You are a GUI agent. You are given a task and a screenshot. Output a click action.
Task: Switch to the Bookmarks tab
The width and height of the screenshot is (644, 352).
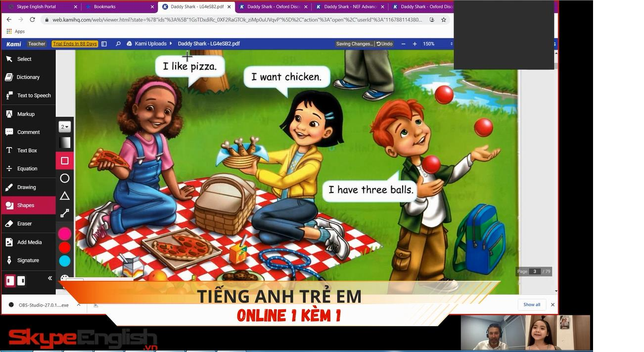click(x=118, y=7)
